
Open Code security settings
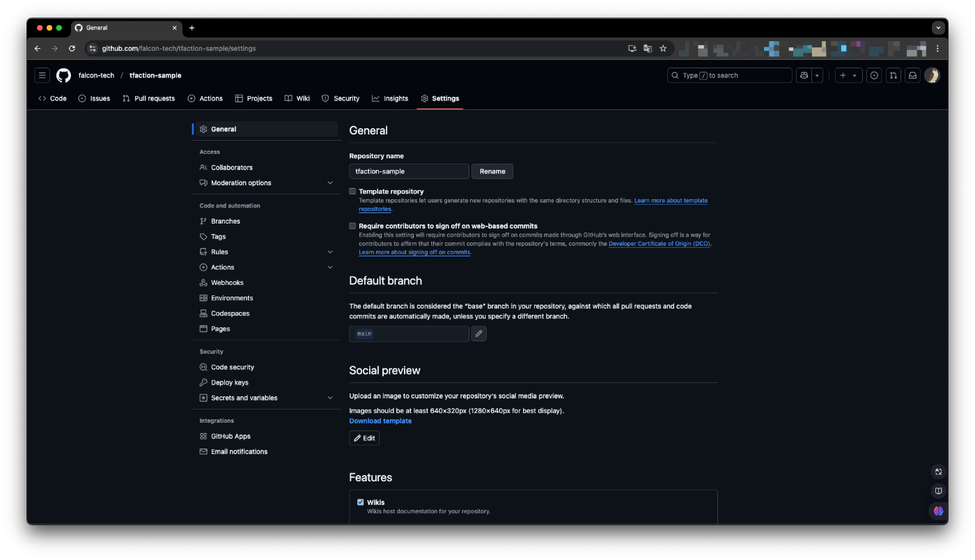pos(265,366)
